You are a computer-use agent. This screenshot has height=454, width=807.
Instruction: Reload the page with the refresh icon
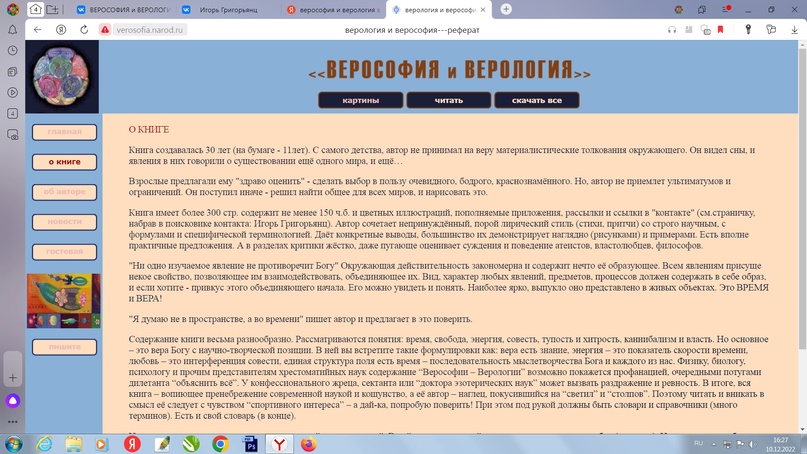pyautogui.click(x=84, y=30)
